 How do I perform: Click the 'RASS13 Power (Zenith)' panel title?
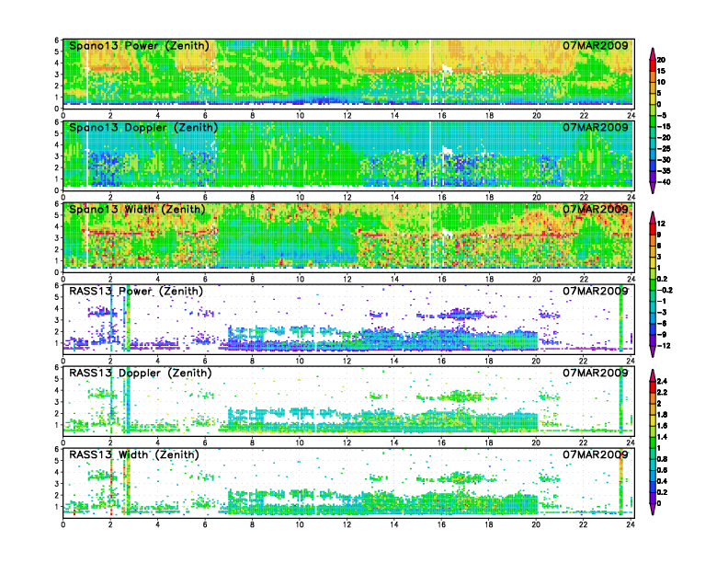point(136,292)
